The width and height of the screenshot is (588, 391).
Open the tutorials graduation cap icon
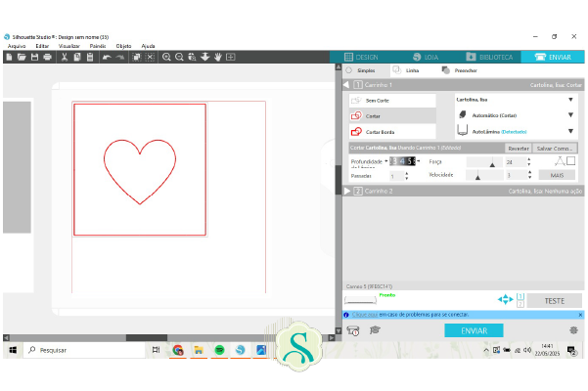tap(375, 330)
